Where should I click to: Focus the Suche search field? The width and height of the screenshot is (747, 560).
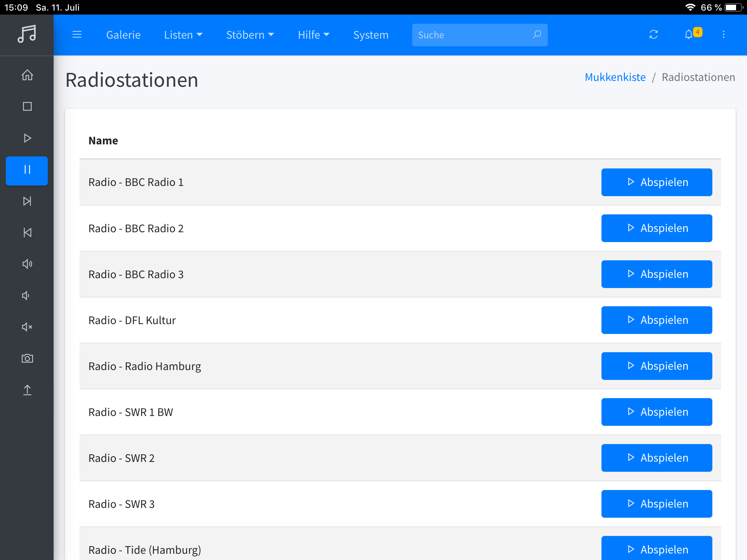480,35
